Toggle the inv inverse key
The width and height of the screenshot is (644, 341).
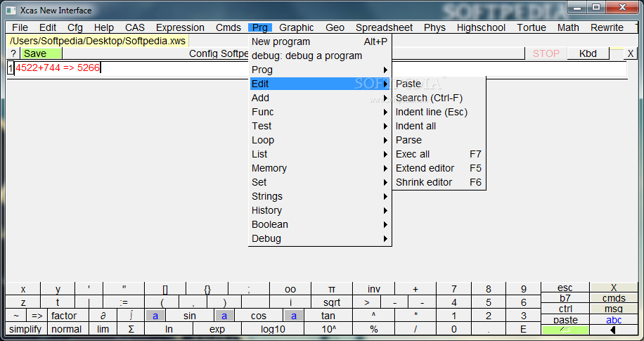[x=373, y=289]
